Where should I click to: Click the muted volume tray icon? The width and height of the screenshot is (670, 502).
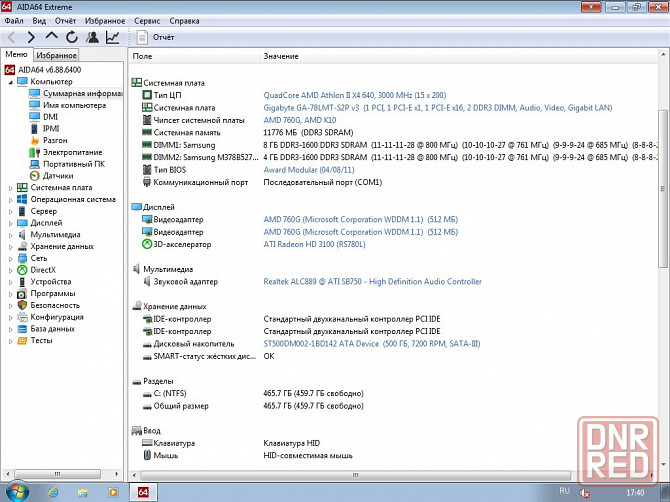tap(585, 493)
